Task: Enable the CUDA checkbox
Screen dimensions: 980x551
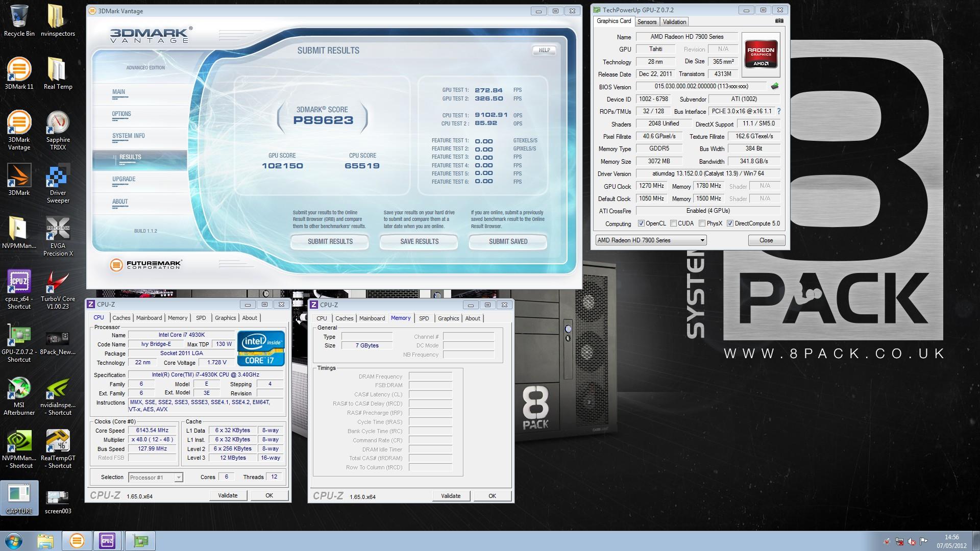Action: coord(673,223)
